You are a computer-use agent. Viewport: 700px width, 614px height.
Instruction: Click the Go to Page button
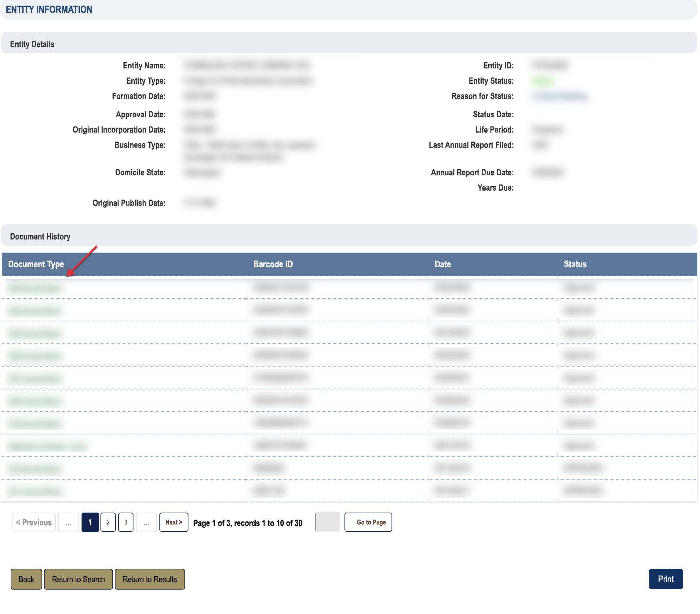[x=368, y=522]
